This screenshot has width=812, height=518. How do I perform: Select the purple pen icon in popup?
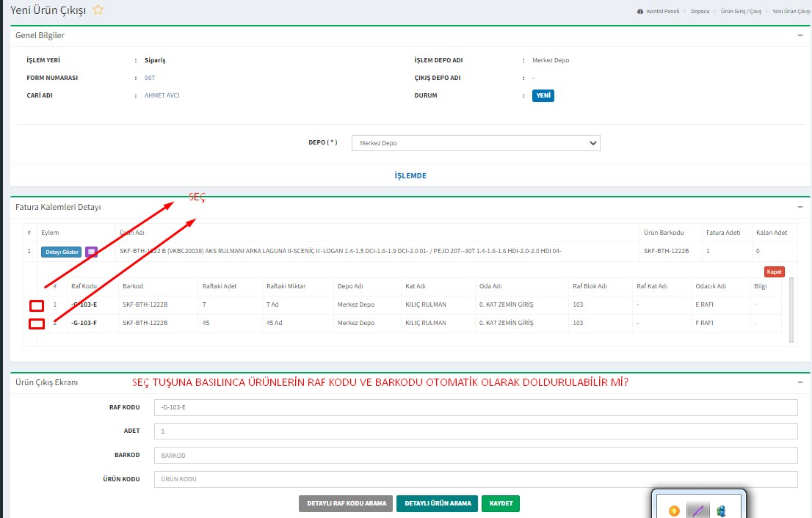[697, 511]
